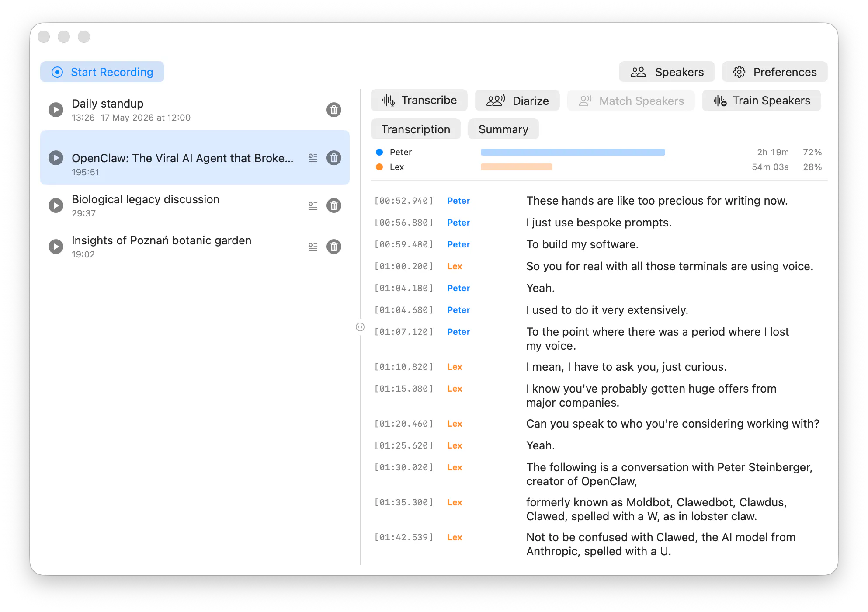Play the Poznań botanic garden recording
Image resolution: width=868 pixels, height=612 pixels.
[x=56, y=247]
